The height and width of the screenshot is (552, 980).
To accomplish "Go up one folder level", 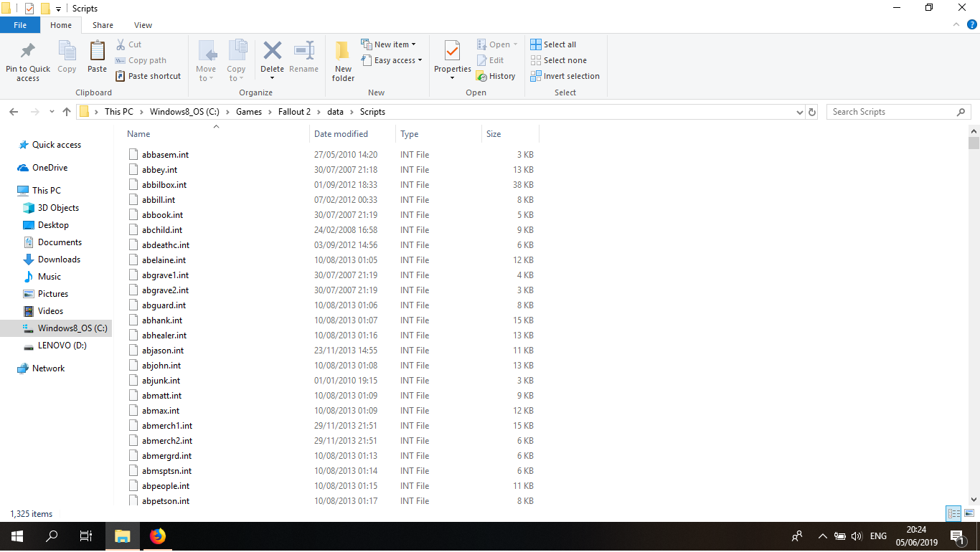I will [67, 112].
